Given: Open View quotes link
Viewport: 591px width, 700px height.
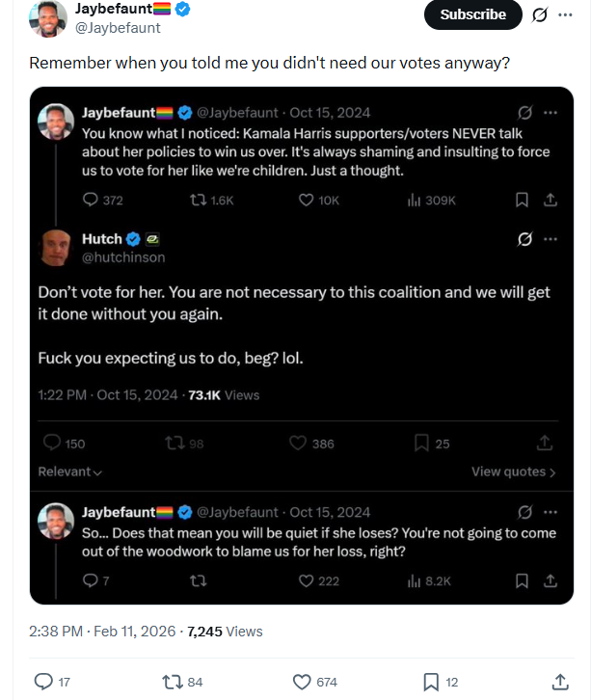Looking at the screenshot, I should 513,471.
